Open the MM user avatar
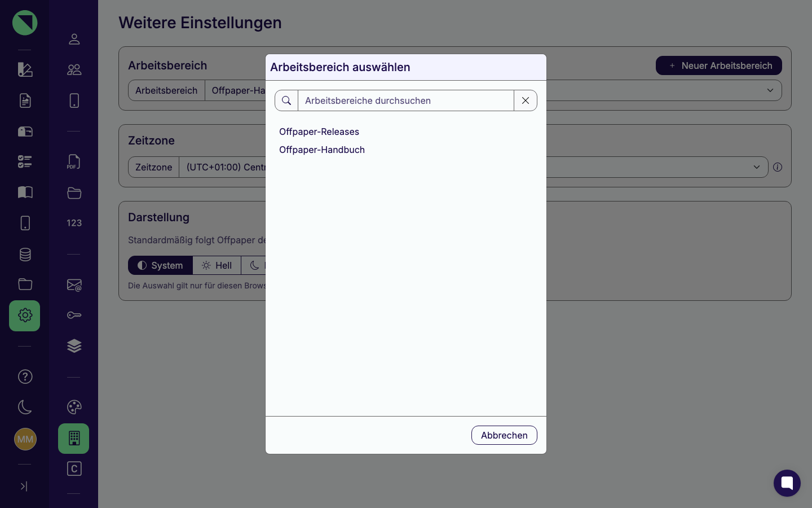This screenshot has height=508, width=812. 25,439
